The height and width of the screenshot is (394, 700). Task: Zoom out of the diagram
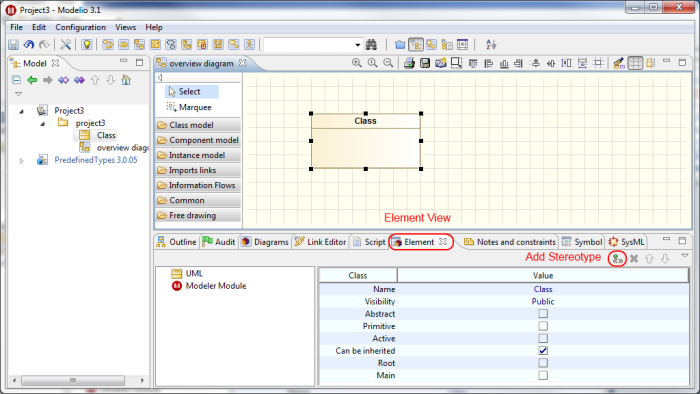pyautogui.click(x=388, y=63)
